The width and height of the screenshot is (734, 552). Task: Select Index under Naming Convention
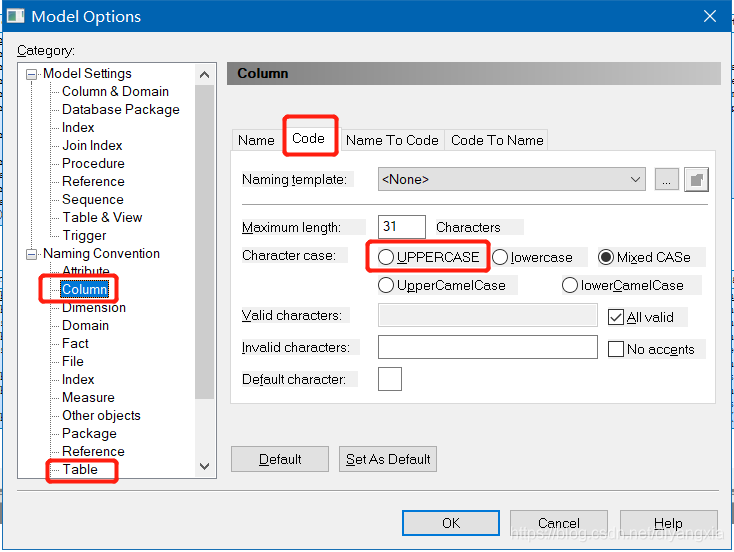[78, 379]
